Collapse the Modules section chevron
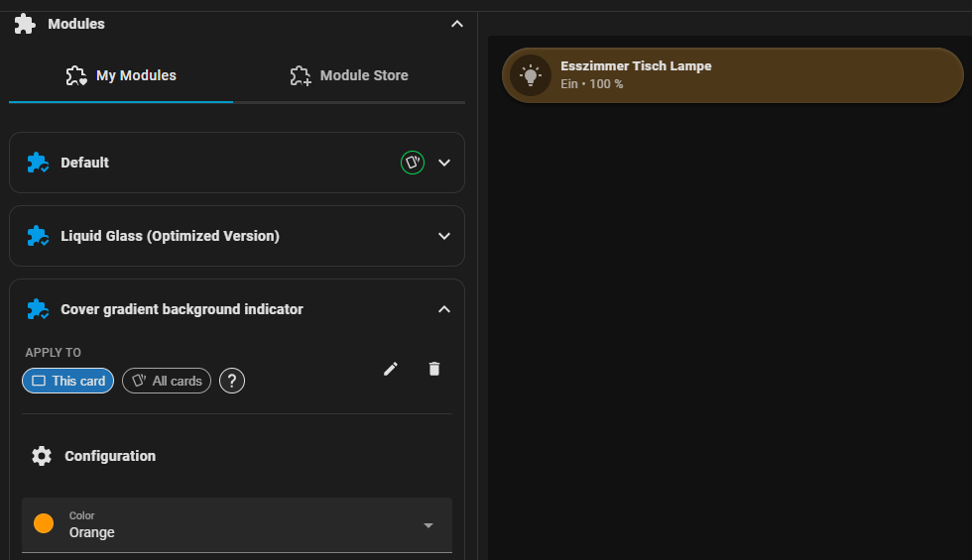 click(456, 24)
